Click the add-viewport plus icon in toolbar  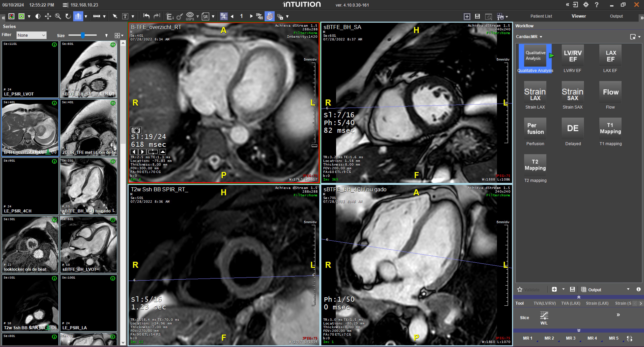pyautogui.click(x=467, y=16)
